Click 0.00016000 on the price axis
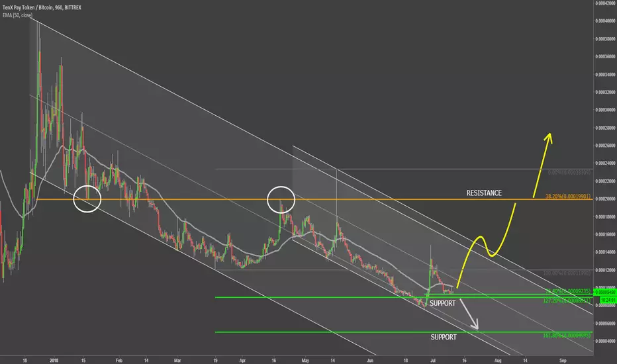Viewport: 617px width, 364px height. [x=605, y=234]
